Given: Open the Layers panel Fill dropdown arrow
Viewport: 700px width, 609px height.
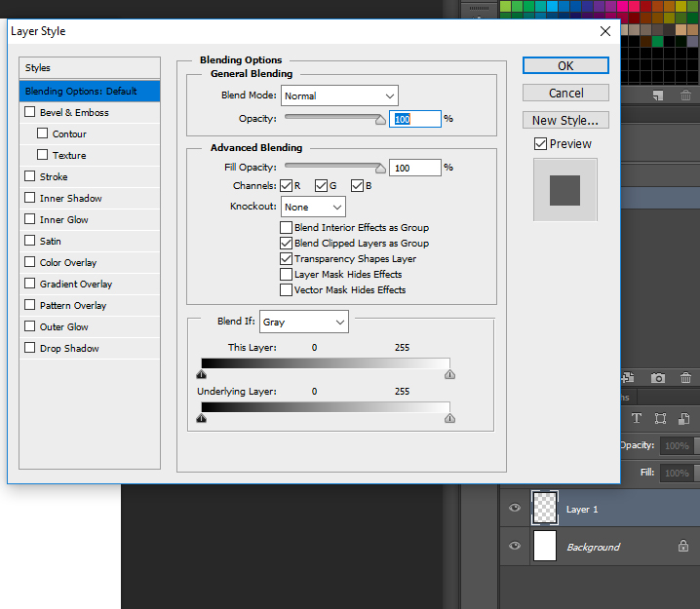Looking at the screenshot, I should (696, 473).
